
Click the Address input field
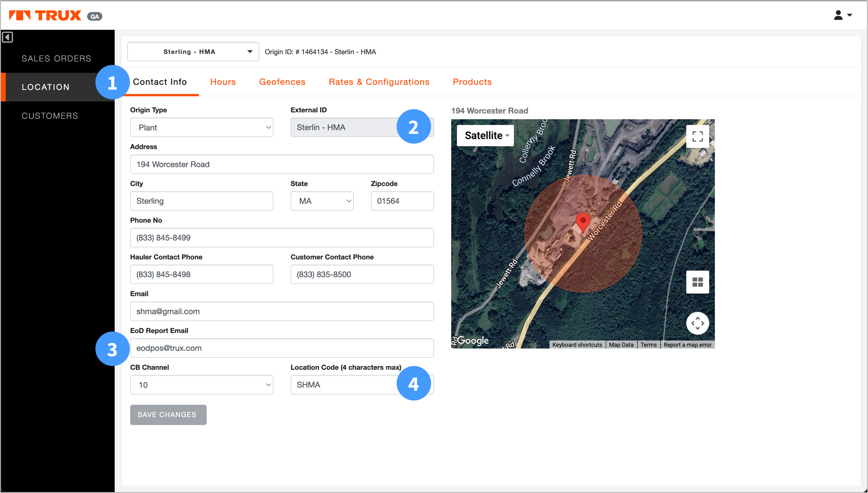point(282,164)
